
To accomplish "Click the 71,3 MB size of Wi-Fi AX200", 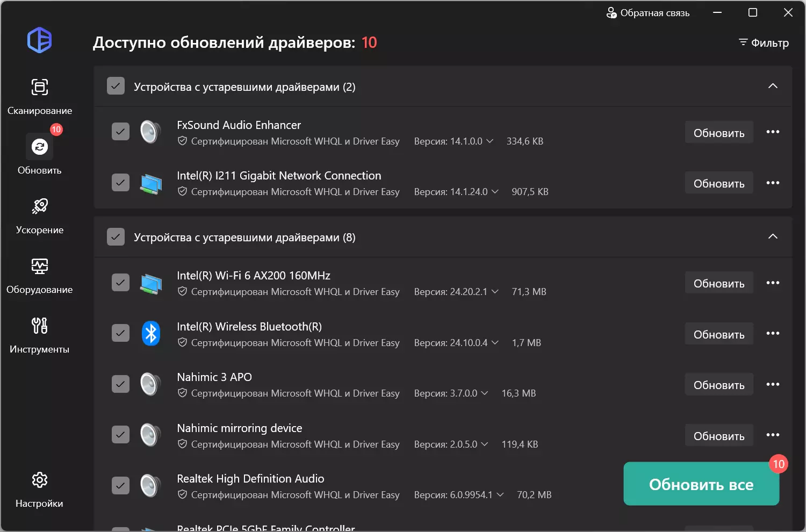I will pos(529,292).
